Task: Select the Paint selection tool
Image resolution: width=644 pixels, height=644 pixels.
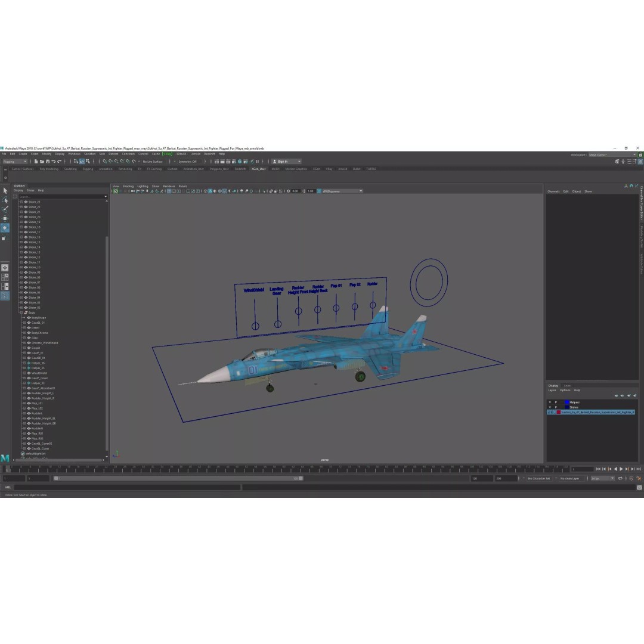Action: [x=5, y=209]
